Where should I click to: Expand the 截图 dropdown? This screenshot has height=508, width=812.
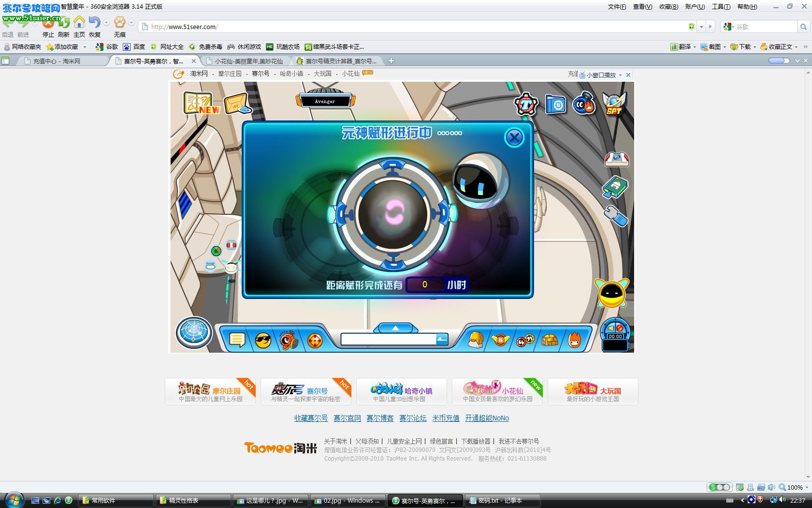725,47
